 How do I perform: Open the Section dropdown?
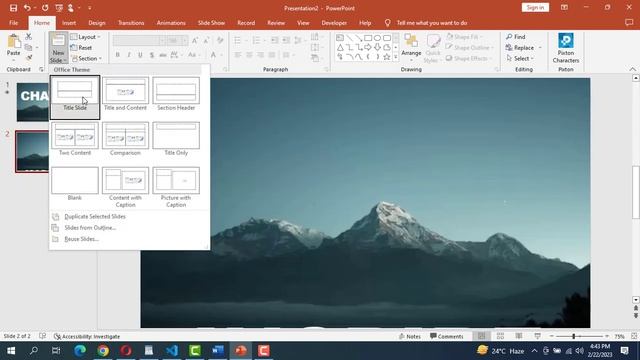[x=86, y=58]
